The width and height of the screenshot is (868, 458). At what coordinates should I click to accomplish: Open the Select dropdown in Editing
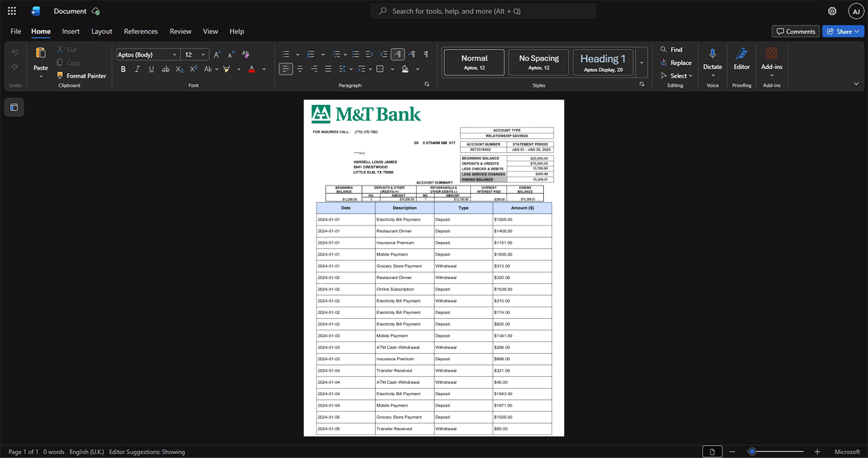click(677, 76)
